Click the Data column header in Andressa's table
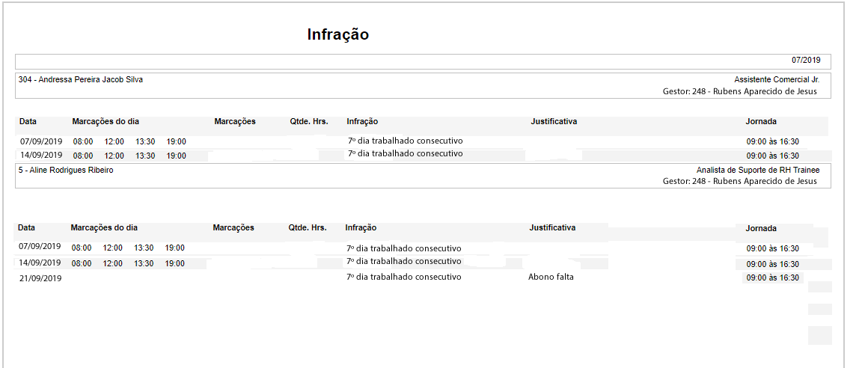 [x=28, y=121]
